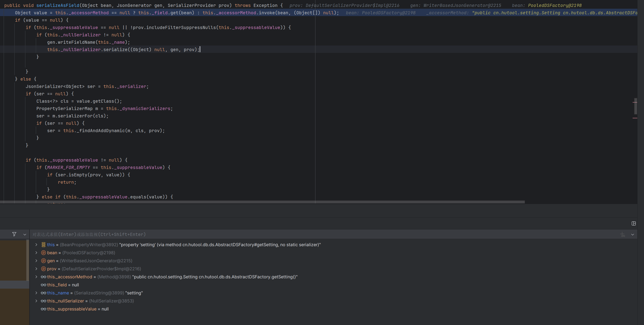Expand the this._name SerializedString entry

click(36, 293)
